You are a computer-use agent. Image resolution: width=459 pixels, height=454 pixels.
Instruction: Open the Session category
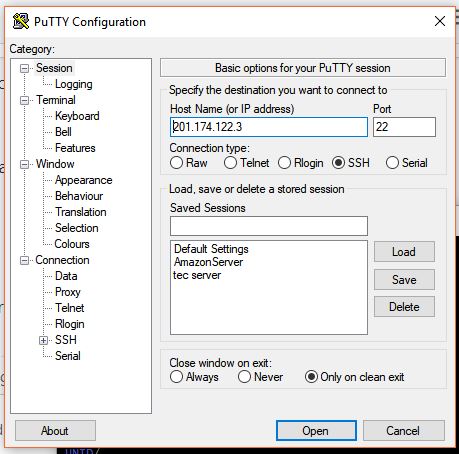point(54,68)
